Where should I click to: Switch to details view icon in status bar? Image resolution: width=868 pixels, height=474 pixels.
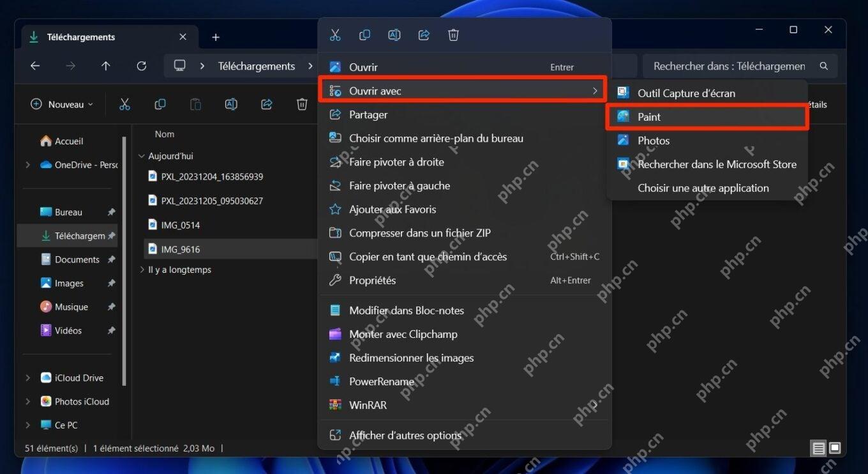click(x=818, y=448)
